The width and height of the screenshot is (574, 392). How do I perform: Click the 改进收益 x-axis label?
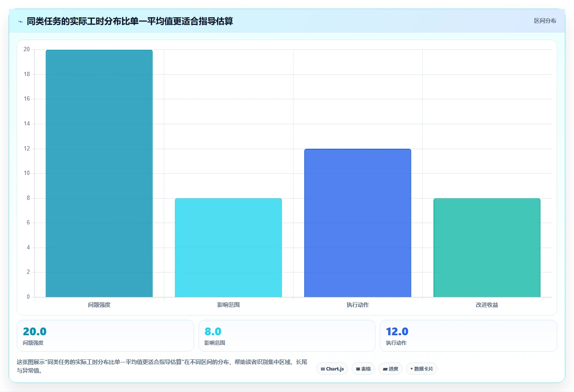[x=487, y=305]
